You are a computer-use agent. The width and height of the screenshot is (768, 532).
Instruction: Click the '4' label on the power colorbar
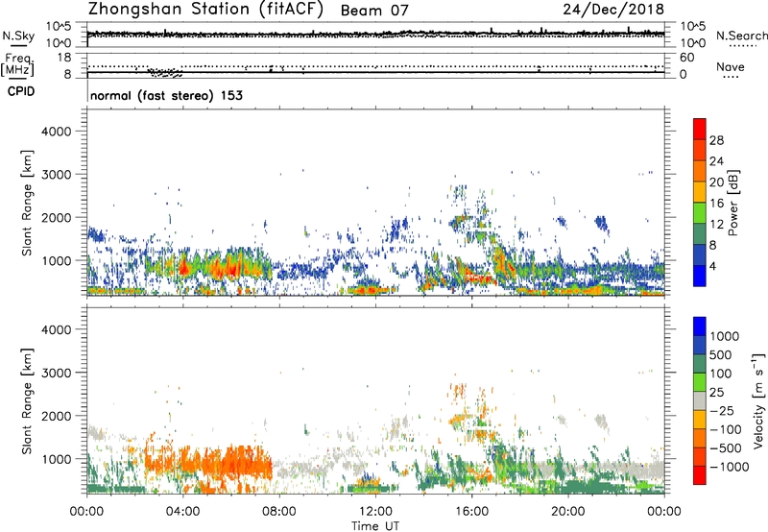(x=713, y=266)
